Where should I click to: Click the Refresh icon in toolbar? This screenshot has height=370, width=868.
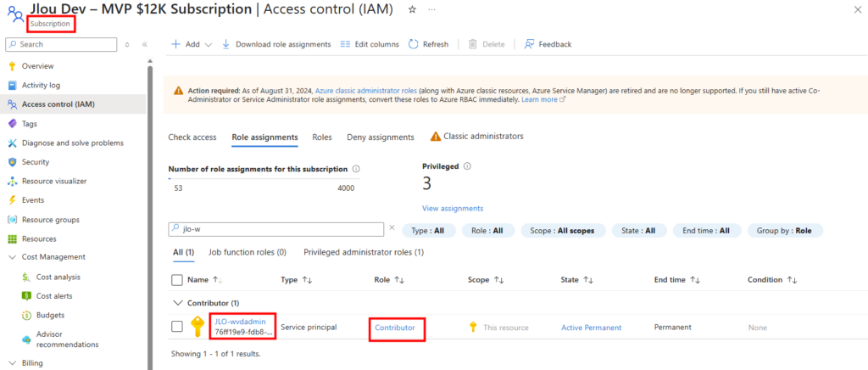click(414, 44)
